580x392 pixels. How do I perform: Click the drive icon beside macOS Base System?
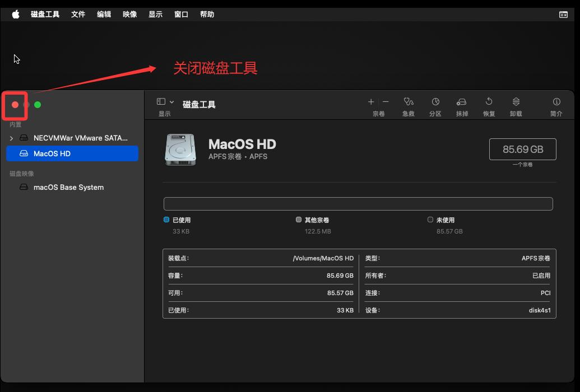pos(24,187)
